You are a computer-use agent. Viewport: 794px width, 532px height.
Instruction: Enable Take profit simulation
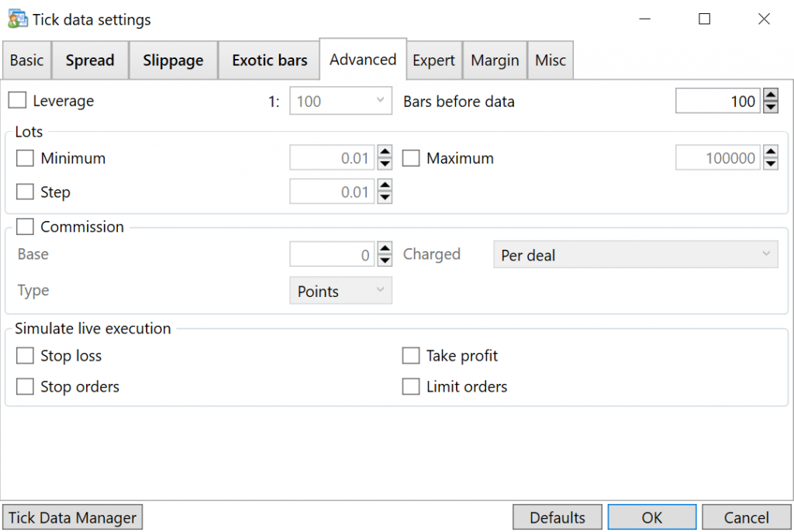click(411, 355)
